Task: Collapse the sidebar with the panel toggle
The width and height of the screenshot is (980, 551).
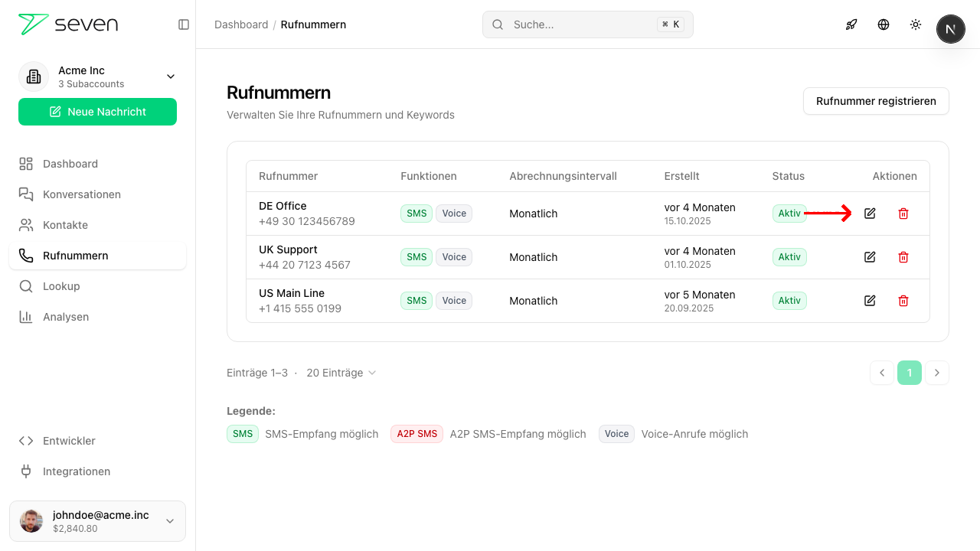Action: [x=183, y=24]
